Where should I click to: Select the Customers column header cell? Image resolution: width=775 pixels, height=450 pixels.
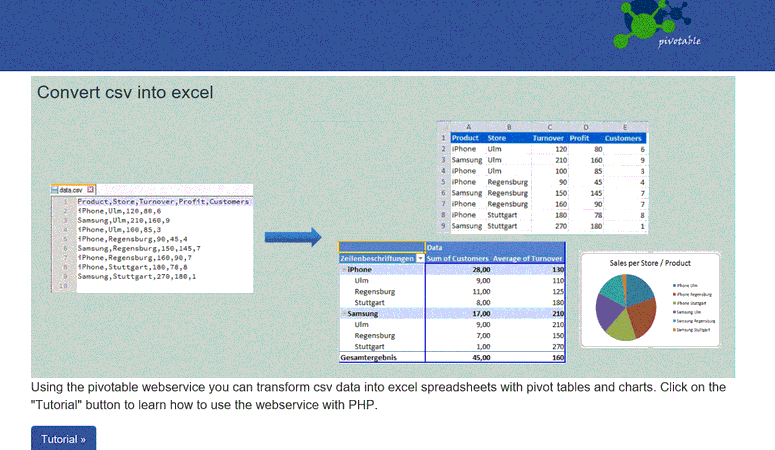click(623, 138)
